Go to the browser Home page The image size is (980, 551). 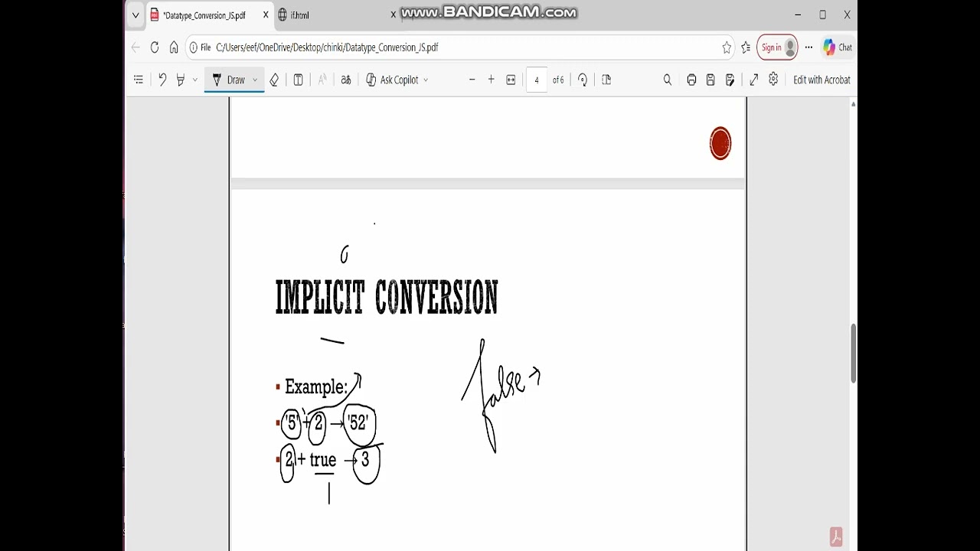[174, 47]
